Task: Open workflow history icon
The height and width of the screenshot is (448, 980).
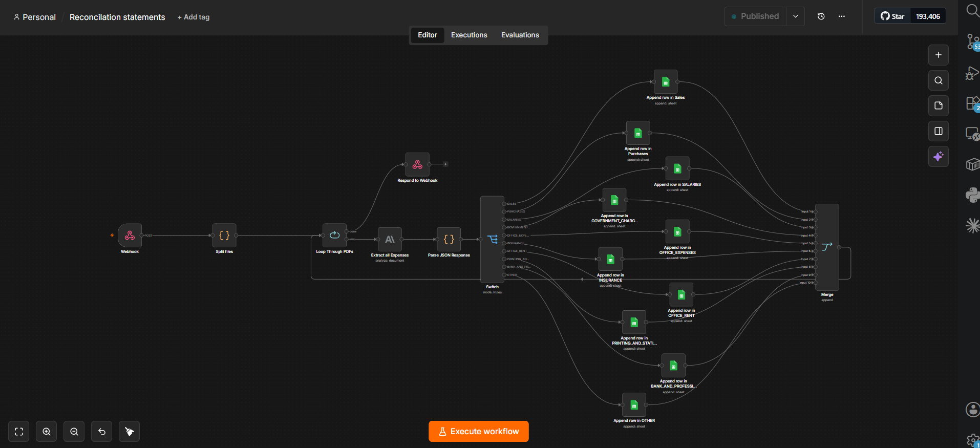Action: click(x=821, y=16)
